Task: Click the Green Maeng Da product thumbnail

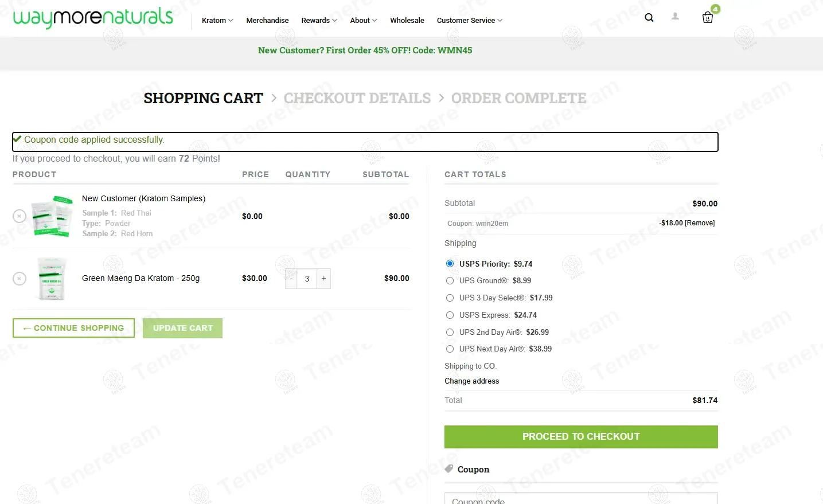Action: tap(52, 279)
